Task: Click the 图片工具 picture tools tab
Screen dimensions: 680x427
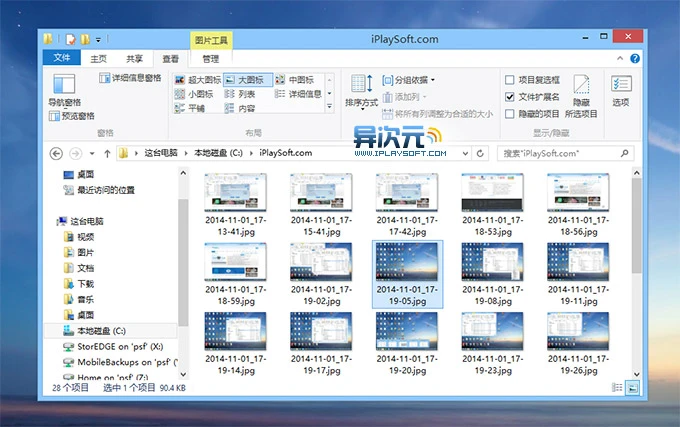Action: click(x=211, y=40)
